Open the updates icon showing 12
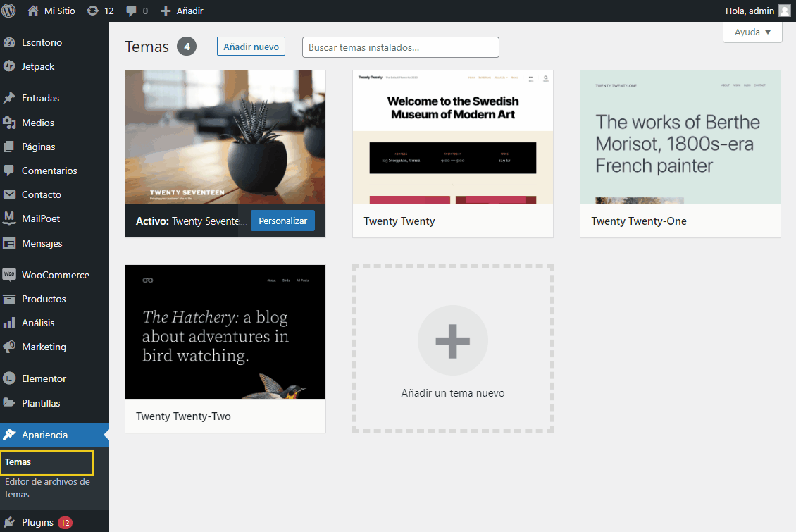 (x=92, y=11)
